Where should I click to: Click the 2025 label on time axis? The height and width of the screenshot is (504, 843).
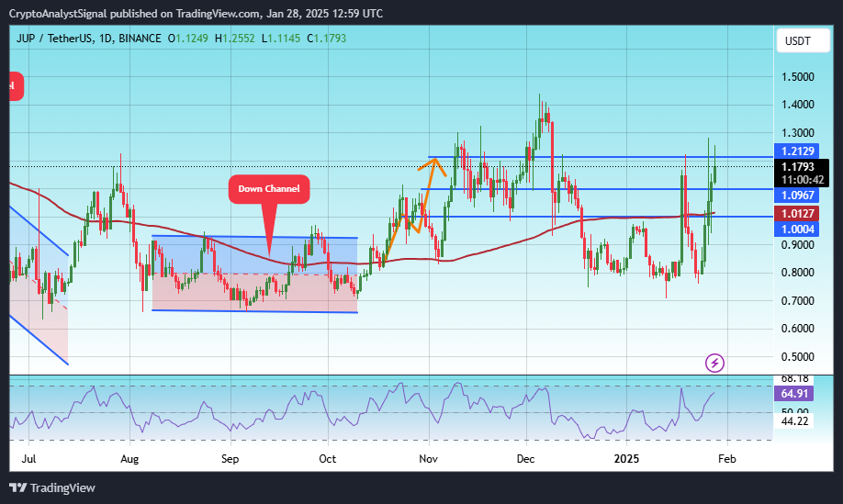point(626,459)
